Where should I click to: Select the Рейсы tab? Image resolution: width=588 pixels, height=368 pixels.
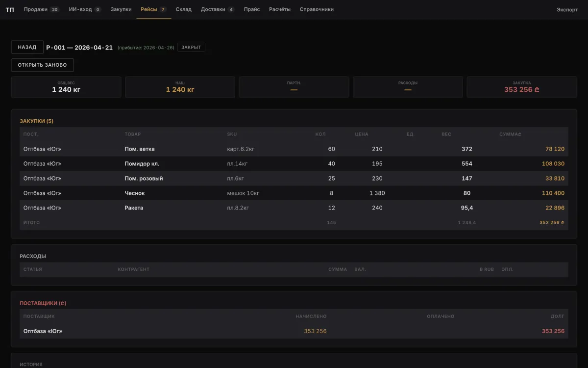pos(153,9)
